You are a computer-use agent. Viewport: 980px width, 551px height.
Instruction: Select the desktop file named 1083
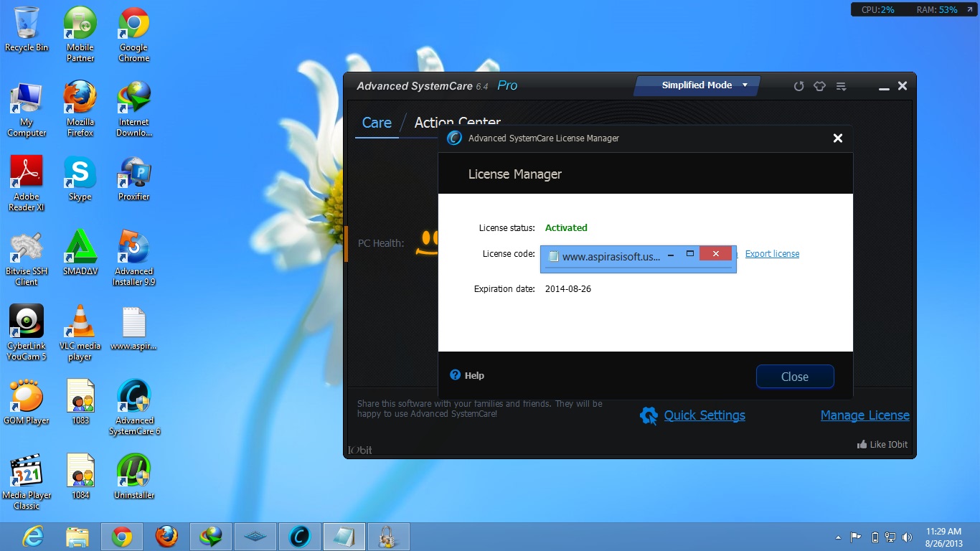80,402
